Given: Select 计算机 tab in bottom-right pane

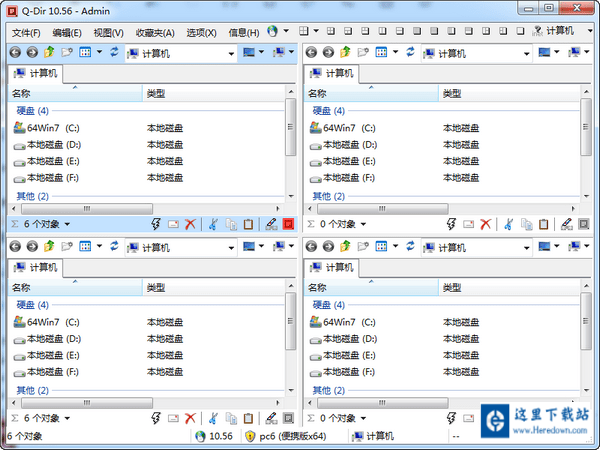Looking at the screenshot, I should pyautogui.click(x=332, y=267).
